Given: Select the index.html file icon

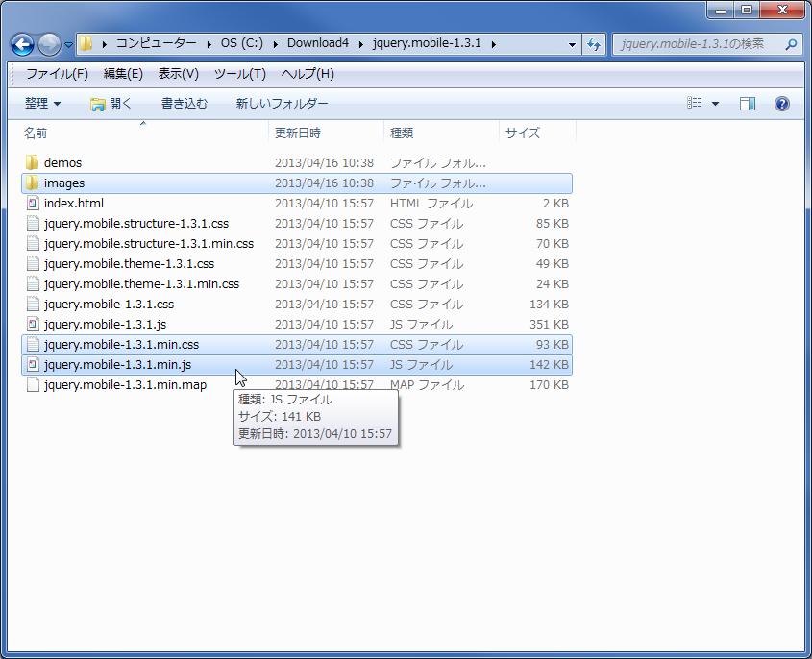Looking at the screenshot, I should [33, 203].
